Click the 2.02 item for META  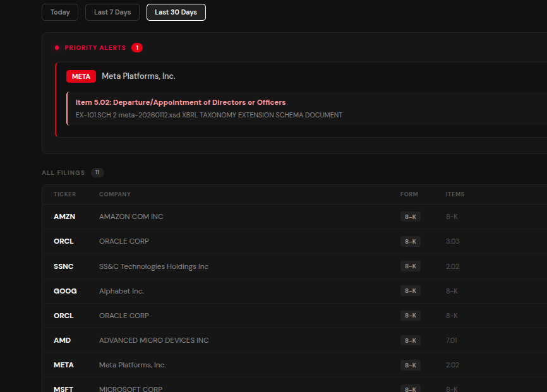point(452,365)
